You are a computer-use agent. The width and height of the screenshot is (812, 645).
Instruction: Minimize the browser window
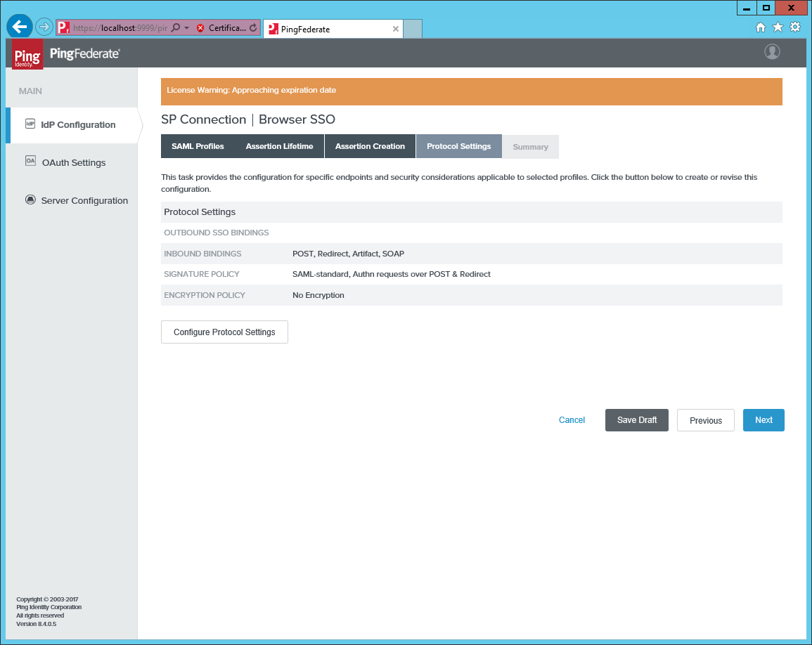pos(746,8)
